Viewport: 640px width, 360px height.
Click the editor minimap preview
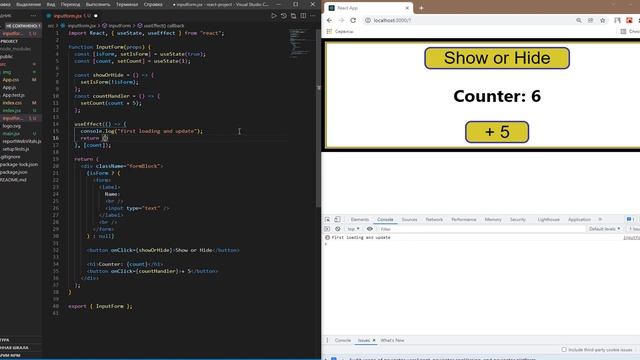(301, 43)
